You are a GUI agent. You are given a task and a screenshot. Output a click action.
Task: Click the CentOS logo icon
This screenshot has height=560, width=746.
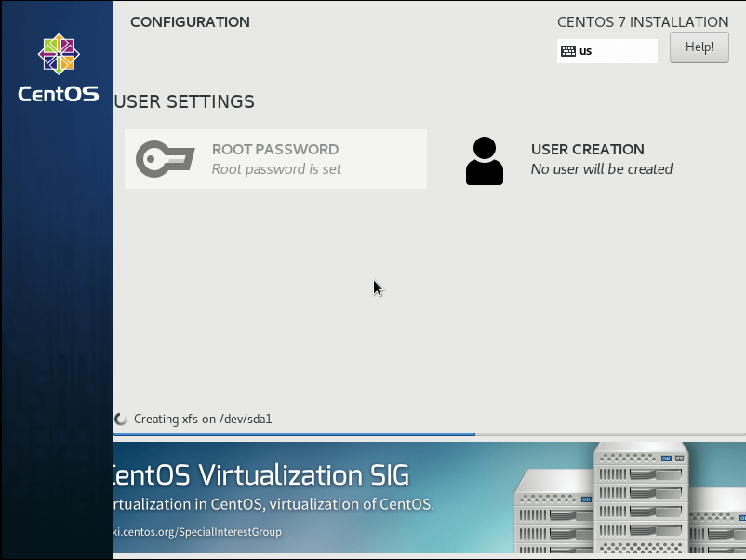click(59, 54)
